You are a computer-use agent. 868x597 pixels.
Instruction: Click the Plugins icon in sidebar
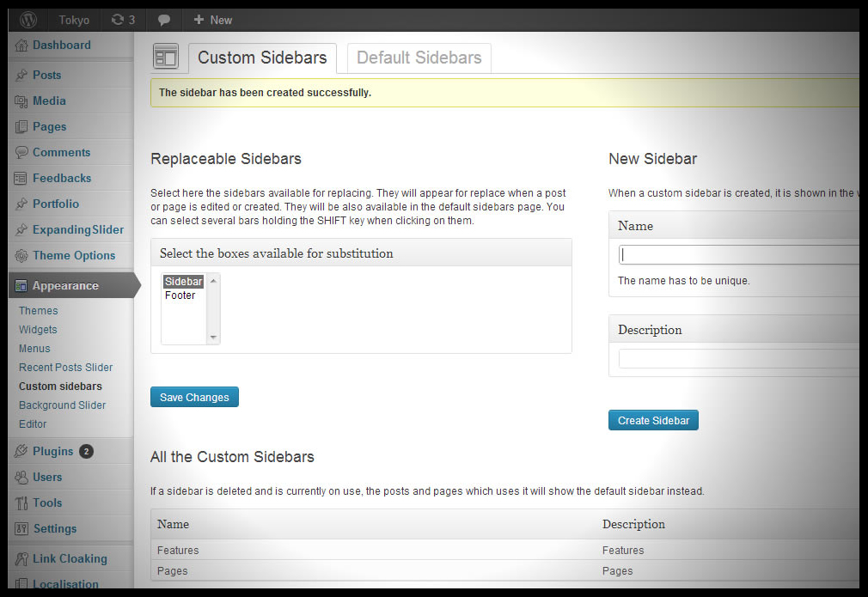[21, 452]
